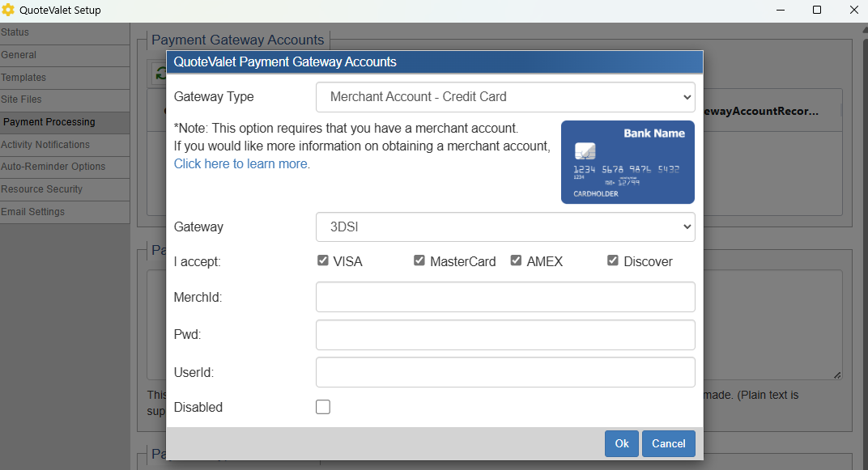
Task: Click the QuoteValet gear icon in title bar
Action: [8, 10]
